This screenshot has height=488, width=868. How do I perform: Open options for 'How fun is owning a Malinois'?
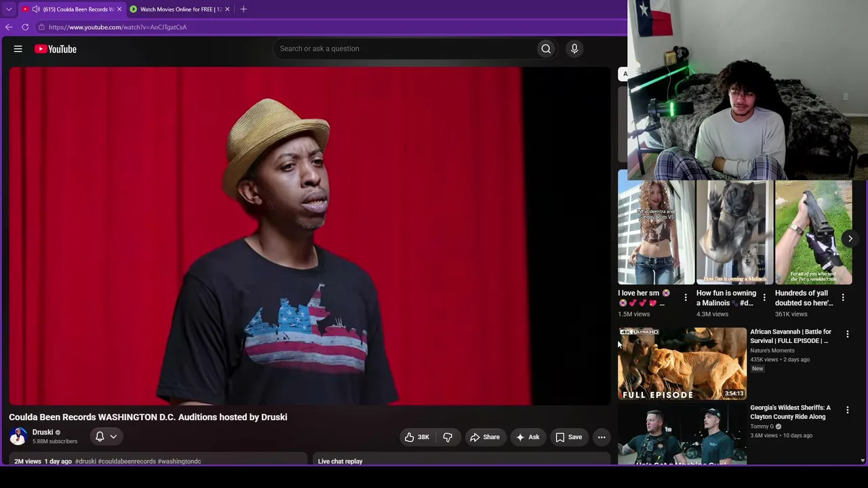(x=764, y=298)
